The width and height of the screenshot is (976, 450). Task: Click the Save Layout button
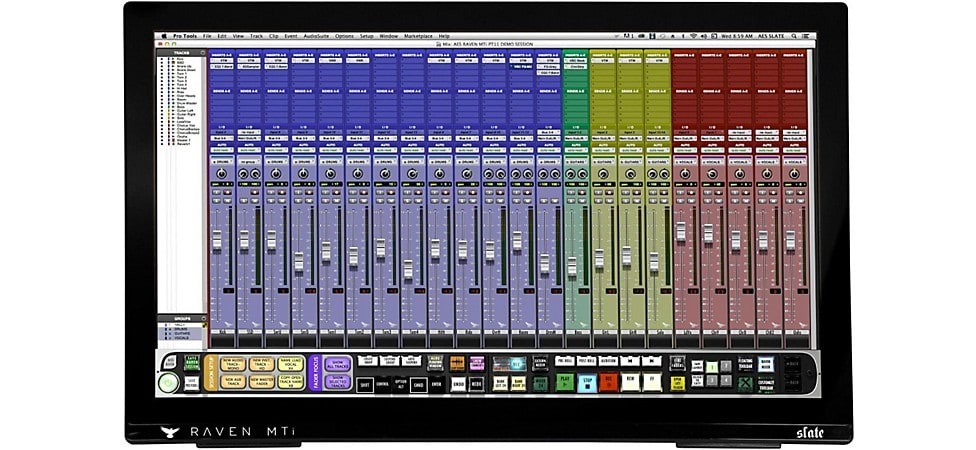pos(697,365)
